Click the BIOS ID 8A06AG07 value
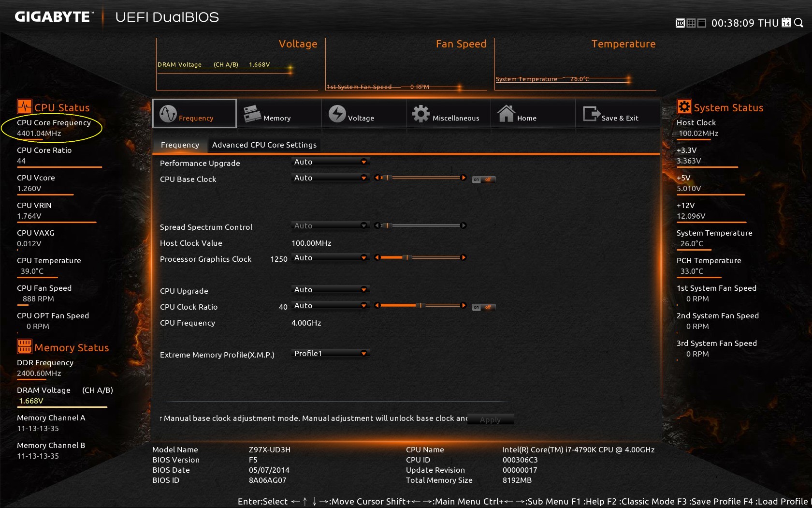This screenshot has height=508, width=812. 268,480
